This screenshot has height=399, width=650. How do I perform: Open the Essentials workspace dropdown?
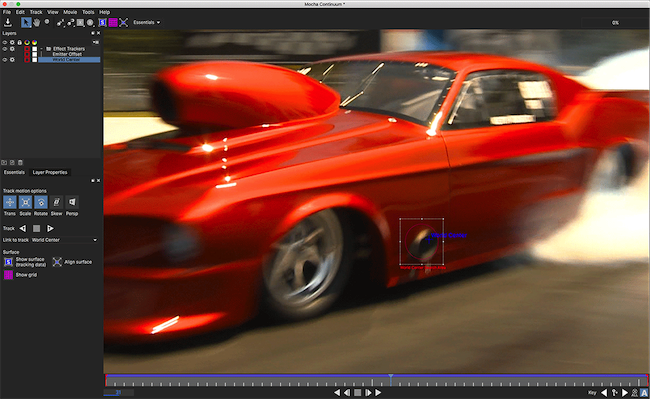(147, 22)
